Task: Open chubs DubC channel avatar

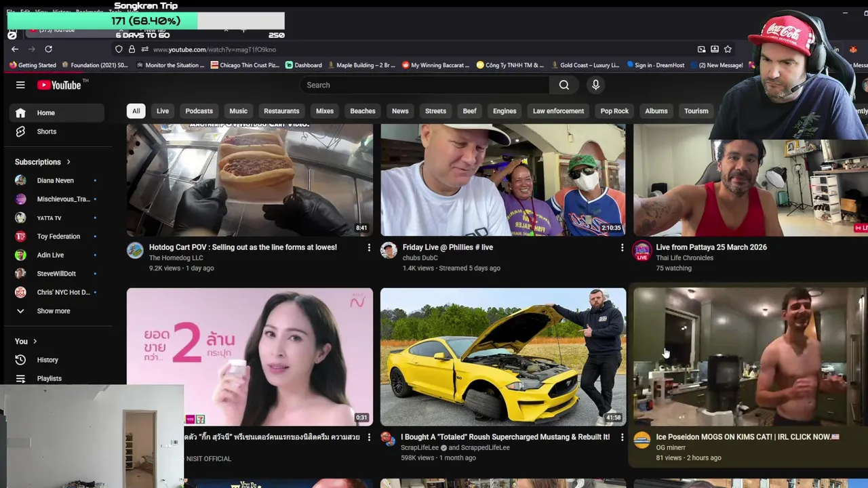Action: (x=389, y=250)
